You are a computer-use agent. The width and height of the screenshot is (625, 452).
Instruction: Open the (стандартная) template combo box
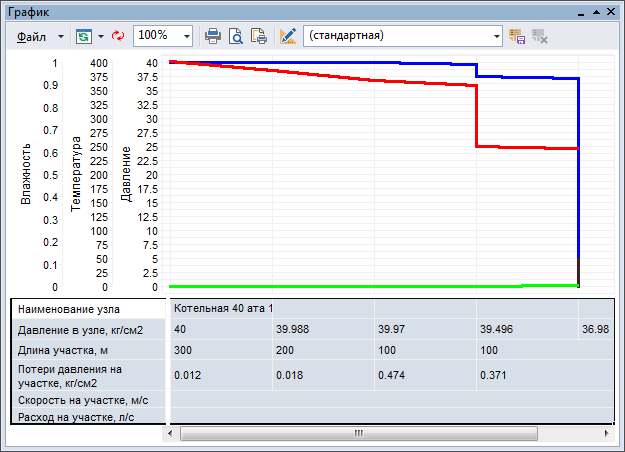(403, 35)
